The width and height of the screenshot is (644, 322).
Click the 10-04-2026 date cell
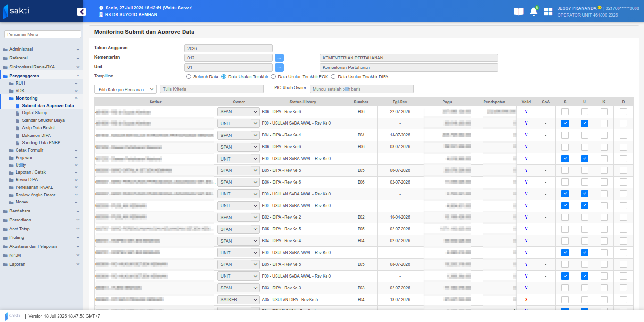pos(400,217)
